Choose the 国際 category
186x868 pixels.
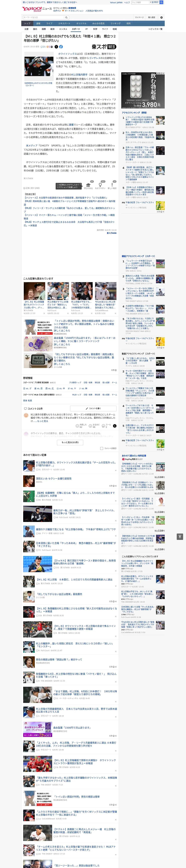point(44,29)
